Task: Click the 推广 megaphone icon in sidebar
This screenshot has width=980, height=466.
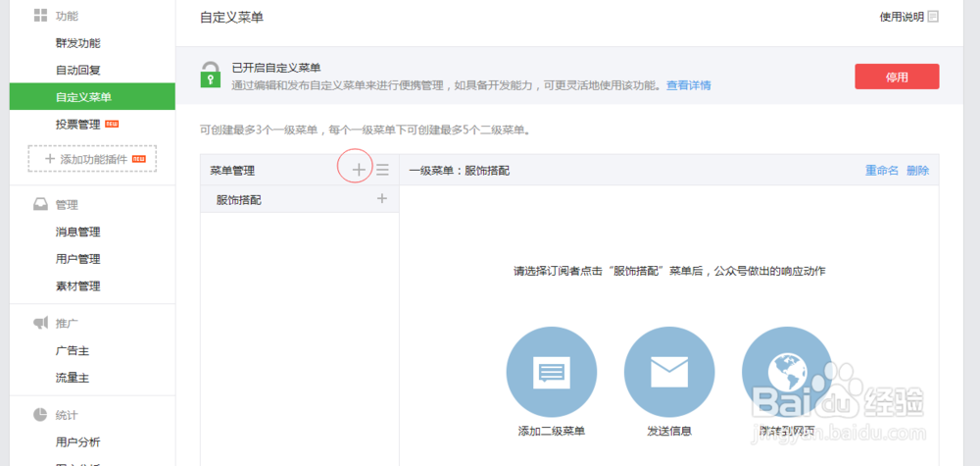Action: coord(40,323)
